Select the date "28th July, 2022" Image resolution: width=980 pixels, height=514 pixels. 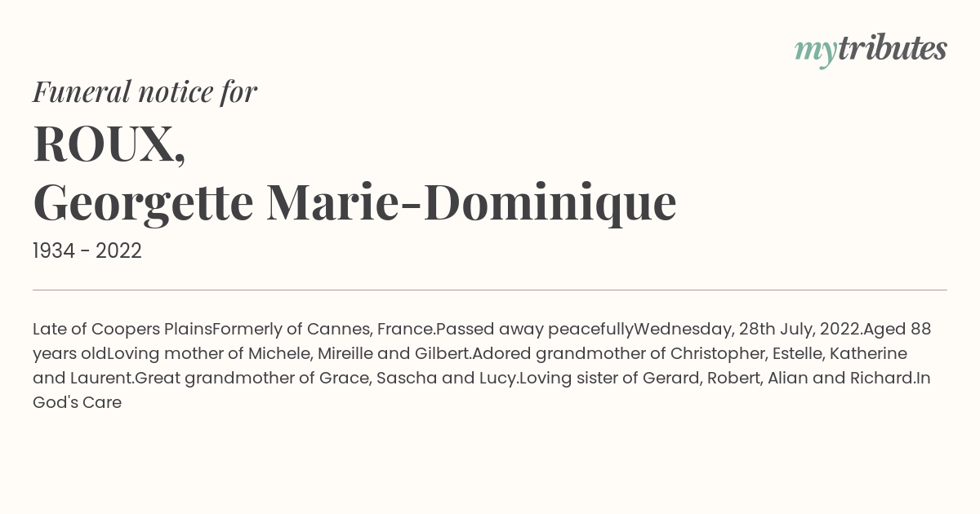point(799,330)
